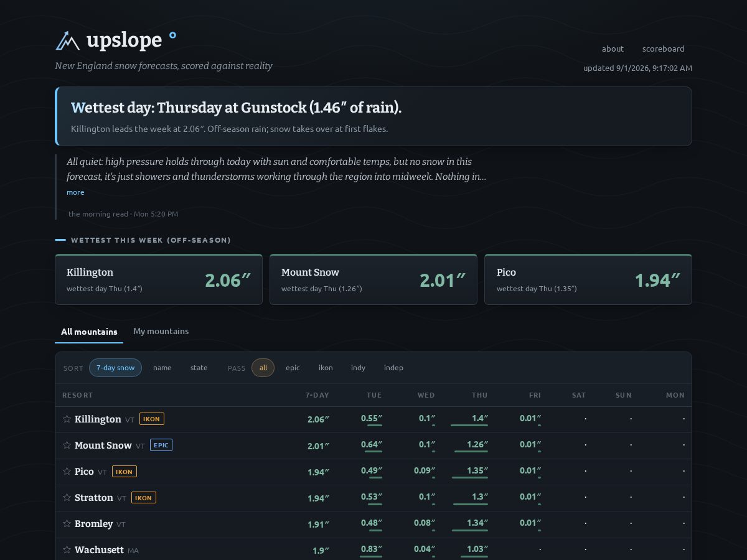Click Killington's 2.06″ 7-day total cell
This screenshot has height=560, width=747.
coord(318,419)
